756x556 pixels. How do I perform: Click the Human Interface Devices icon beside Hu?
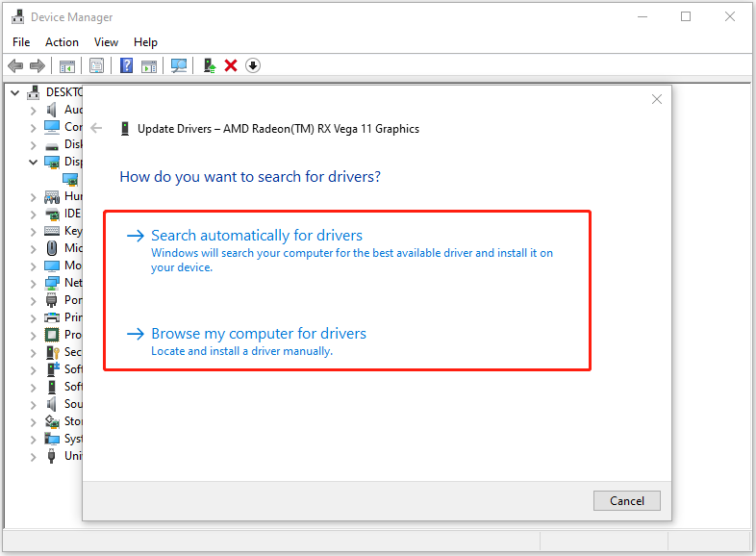coord(52,196)
